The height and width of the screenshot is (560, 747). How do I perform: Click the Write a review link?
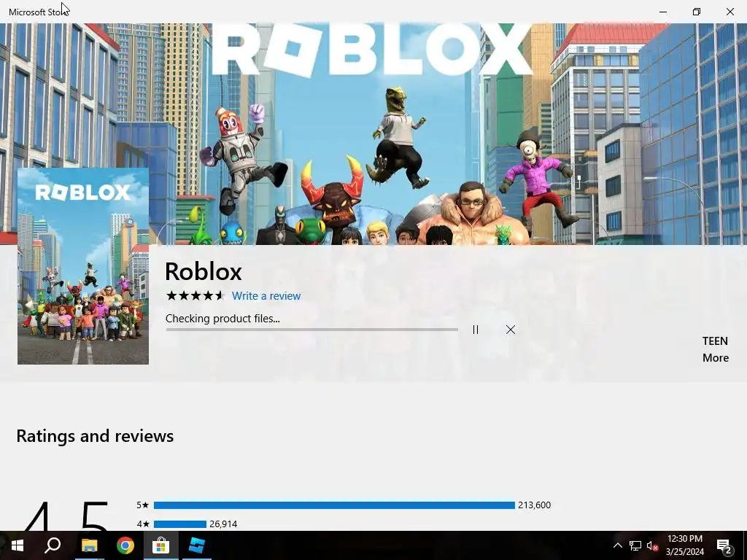tap(266, 296)
